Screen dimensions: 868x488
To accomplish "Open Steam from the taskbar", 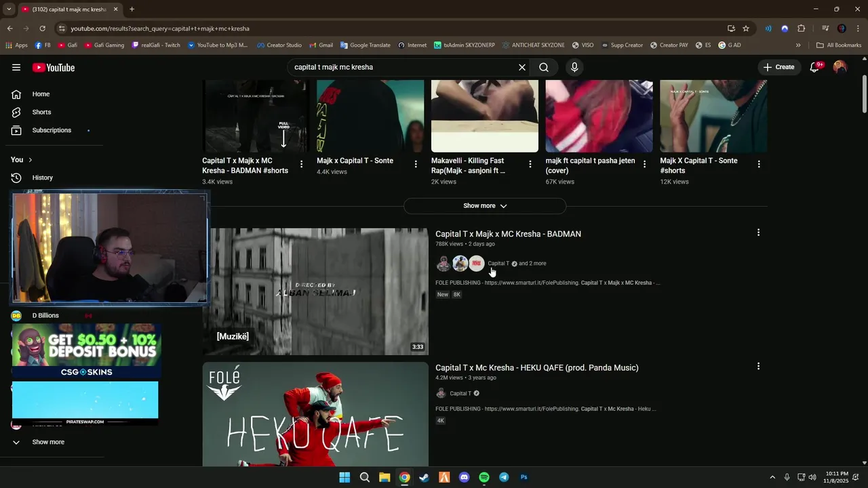I will [x=424, y=477].
